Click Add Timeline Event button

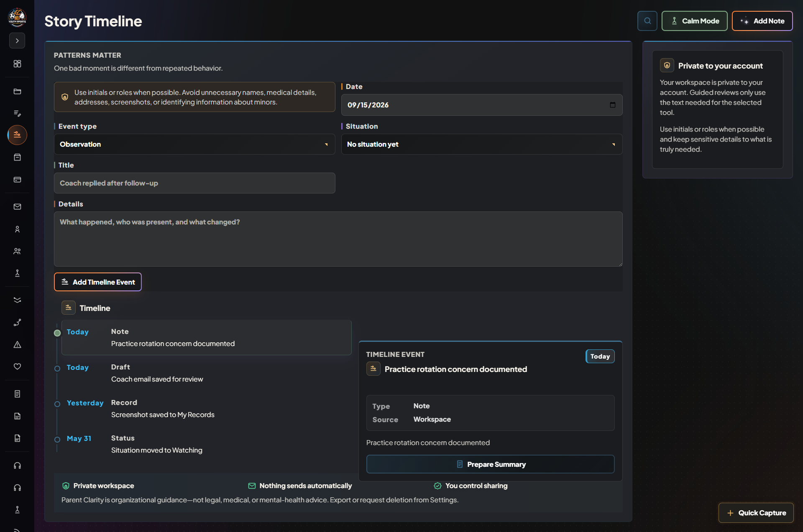(97, 282)
